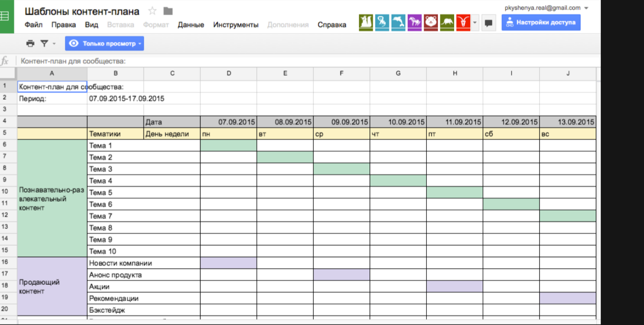Open comments via speech bubble icon

pos(489,23)
